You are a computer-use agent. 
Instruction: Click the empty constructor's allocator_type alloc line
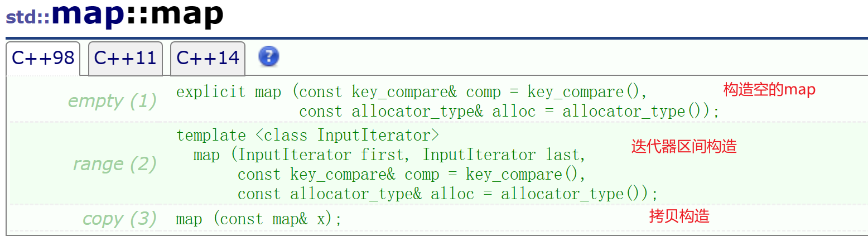tap(509, 111)
